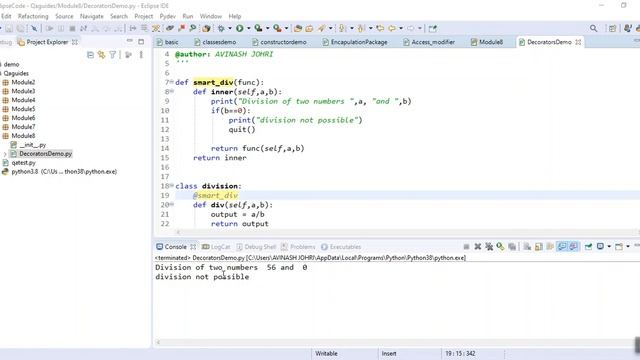Click the Resume debug icon
Image resolution: width=640 pixels, height=360 pixels.
(49, 28)
